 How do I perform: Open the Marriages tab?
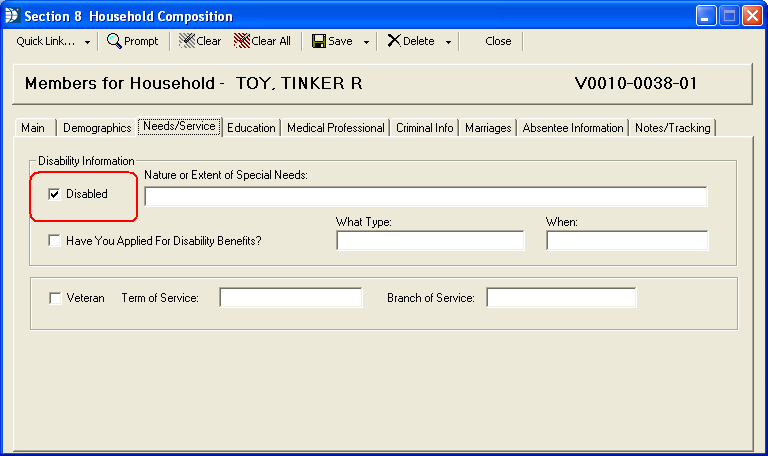pyautogui.click(x=488, y=128)
